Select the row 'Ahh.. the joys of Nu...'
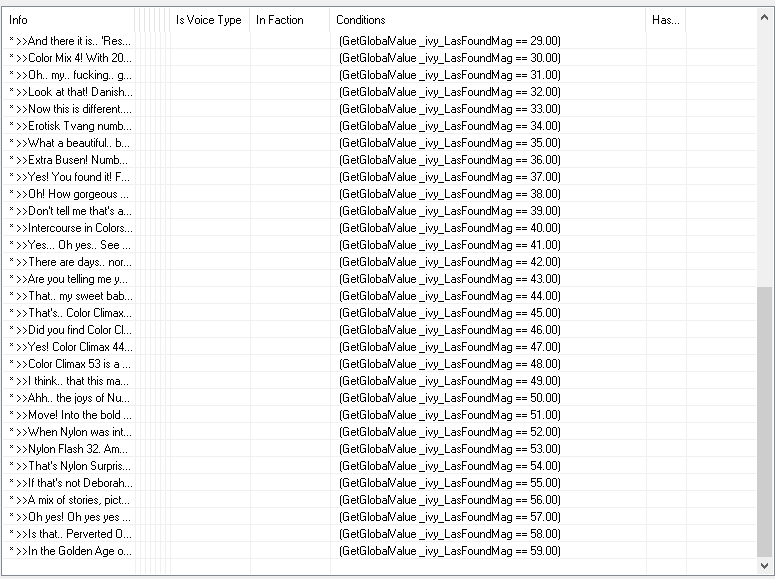 click(x=379, y=398)
